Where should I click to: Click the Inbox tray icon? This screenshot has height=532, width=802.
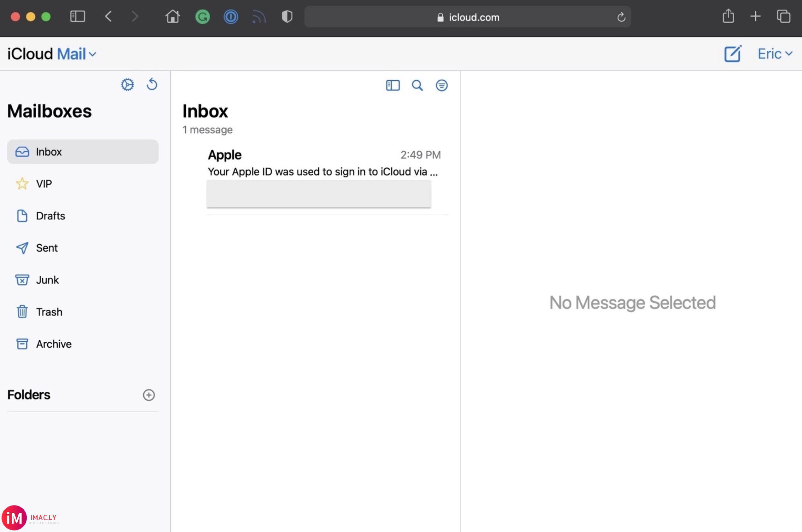point(22,152)
